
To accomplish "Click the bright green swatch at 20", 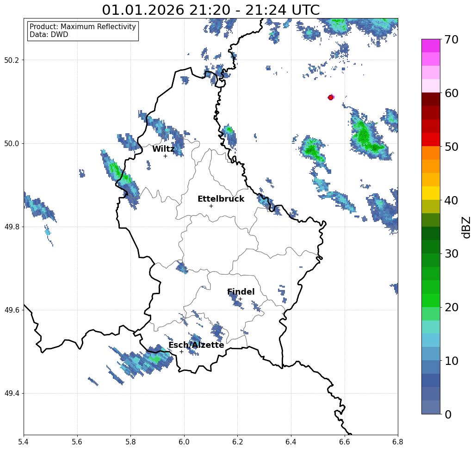I will [x=431, y=300].
